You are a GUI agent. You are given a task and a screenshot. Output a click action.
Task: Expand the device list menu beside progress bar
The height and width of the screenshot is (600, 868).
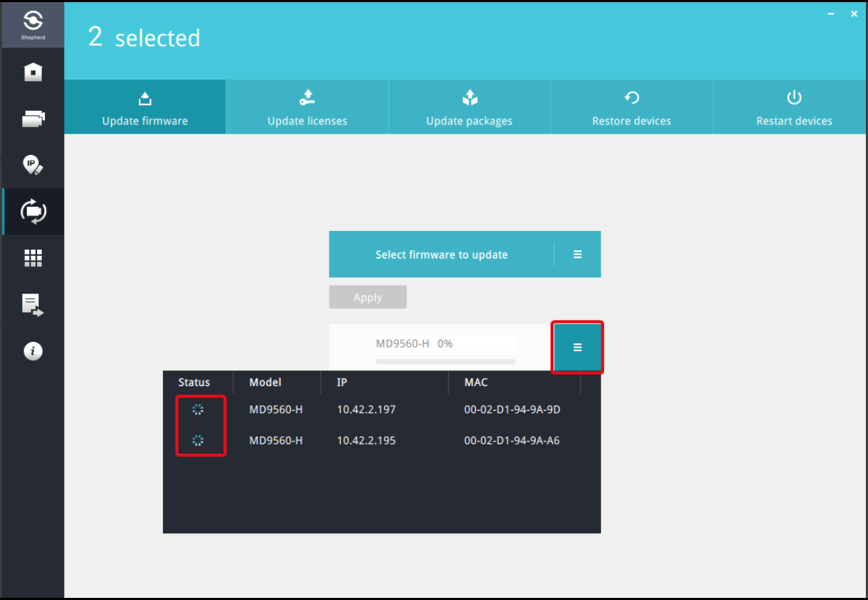point(577,347)
